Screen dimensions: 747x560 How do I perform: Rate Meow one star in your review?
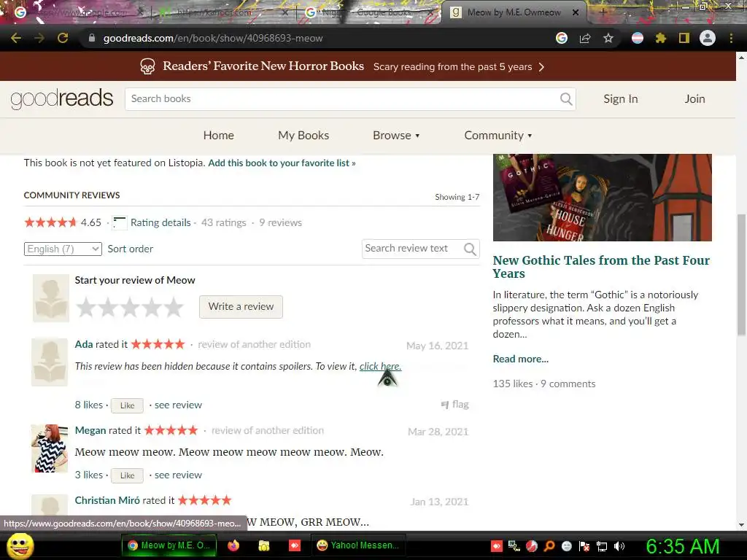click(x=86, y=307)
